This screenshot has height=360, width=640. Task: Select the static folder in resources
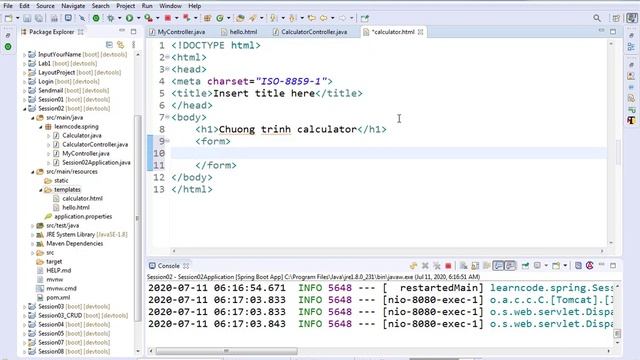coord(61,180)
